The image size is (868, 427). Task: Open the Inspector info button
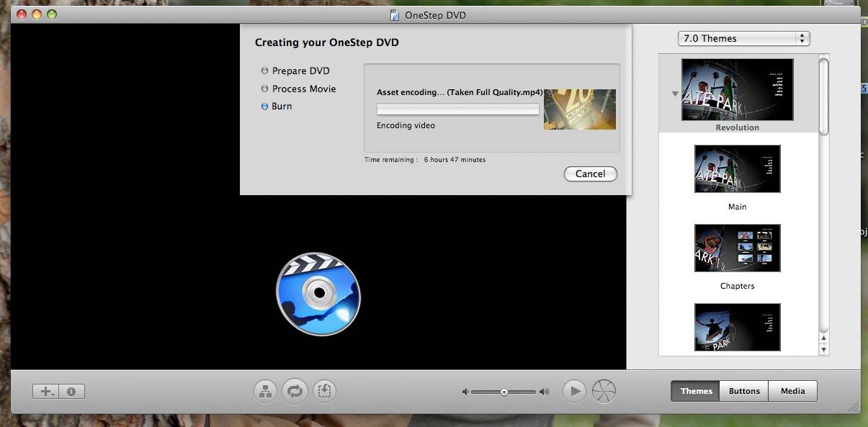pyautogui.click(x=72, y=392)
